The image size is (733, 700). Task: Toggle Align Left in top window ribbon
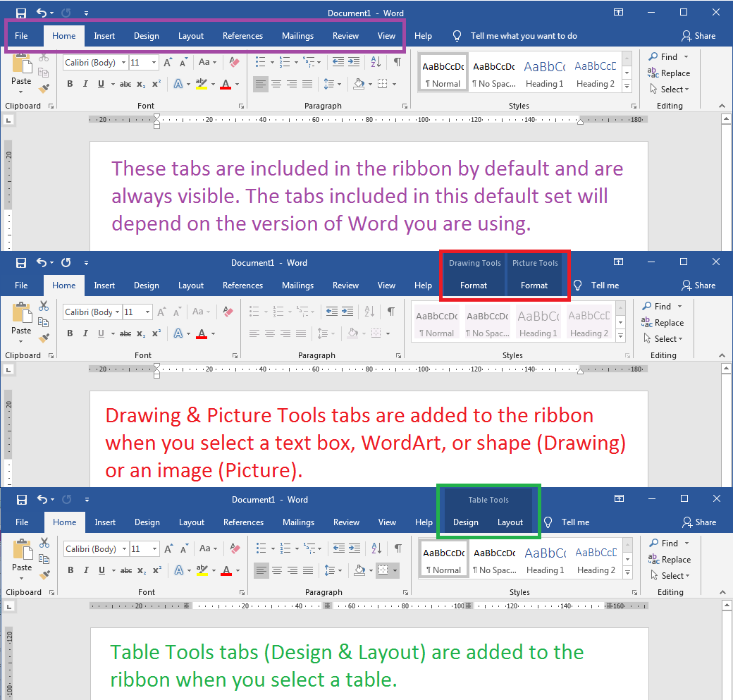coord(260,84)
